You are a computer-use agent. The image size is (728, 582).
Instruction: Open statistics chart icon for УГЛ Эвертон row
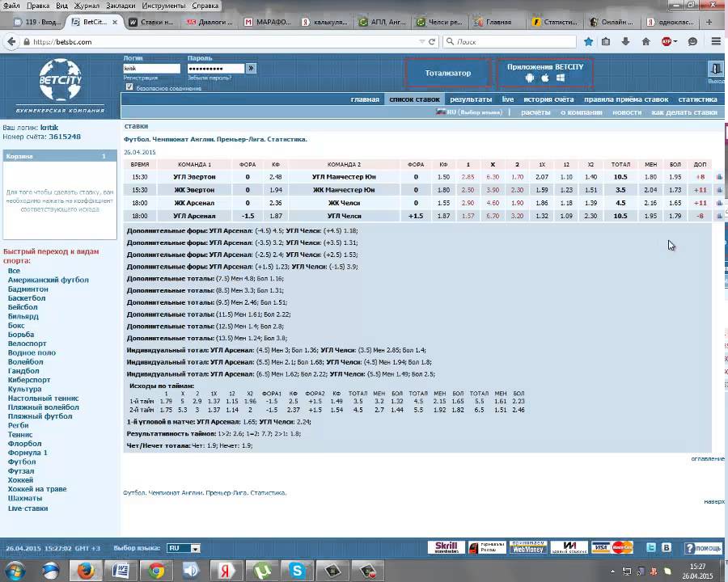pos(719,177)
